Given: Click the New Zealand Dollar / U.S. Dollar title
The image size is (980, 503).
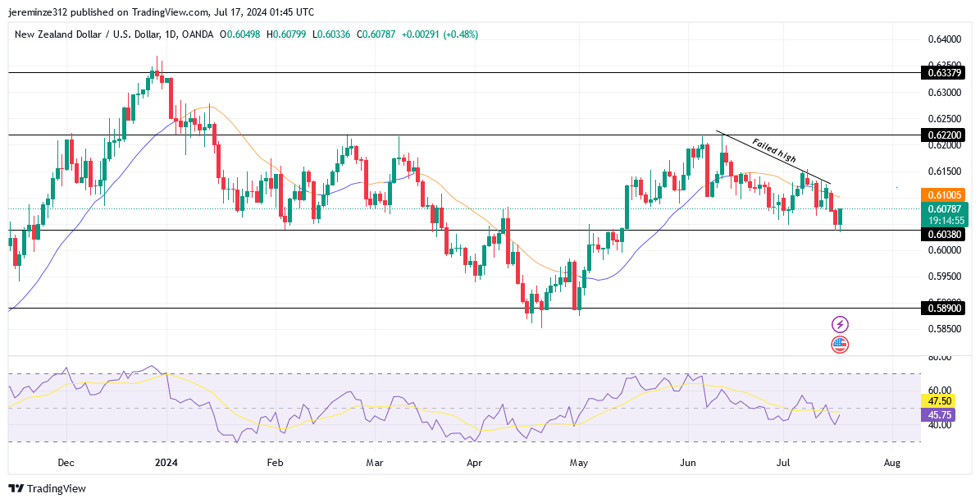Looking at the screenshot, I should point(87,34).
